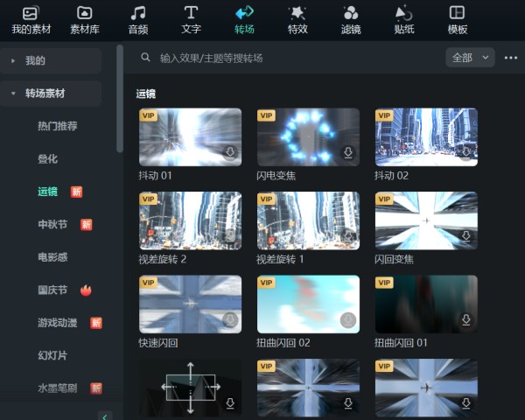Select the 转场 transitions tab
The width and height of the screenshot is (525, 420).
(244, 21)
